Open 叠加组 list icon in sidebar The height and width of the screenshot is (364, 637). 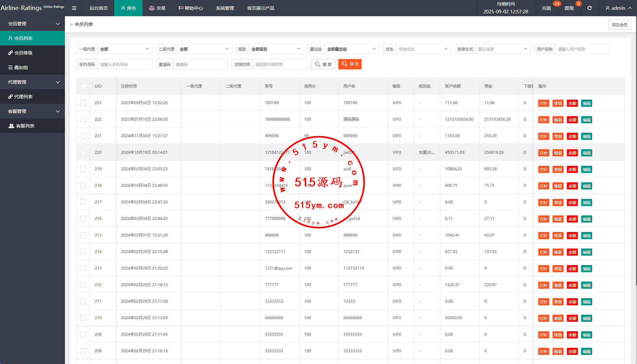[x=10, y=67]
